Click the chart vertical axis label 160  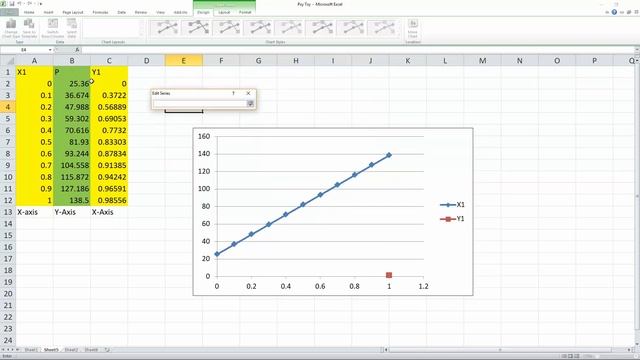(204, 136)
